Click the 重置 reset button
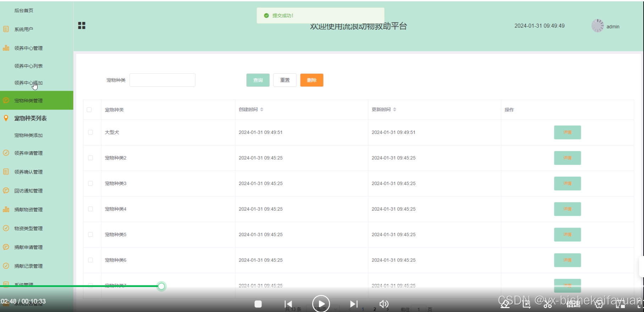 tap(285, 80)
